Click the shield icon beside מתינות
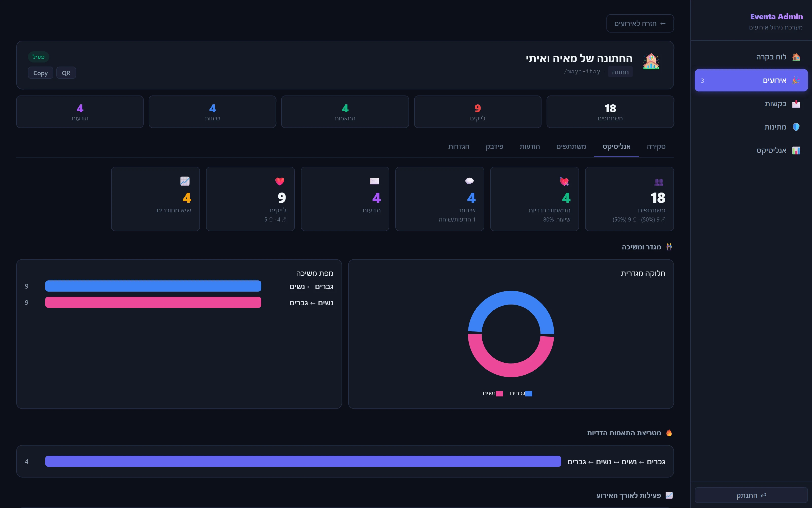812x508 pixels. [796, 127]
